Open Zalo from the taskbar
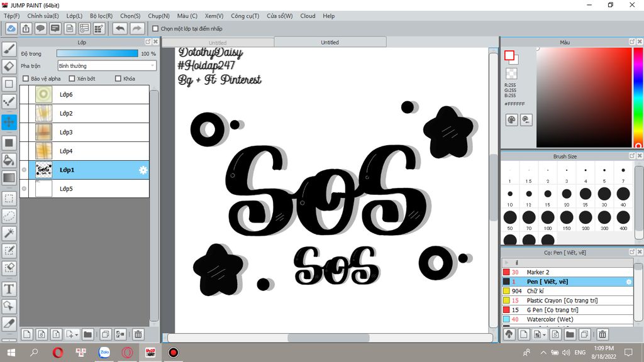The height and width of the screenshot is (362, 644). (x=104, y=353)
